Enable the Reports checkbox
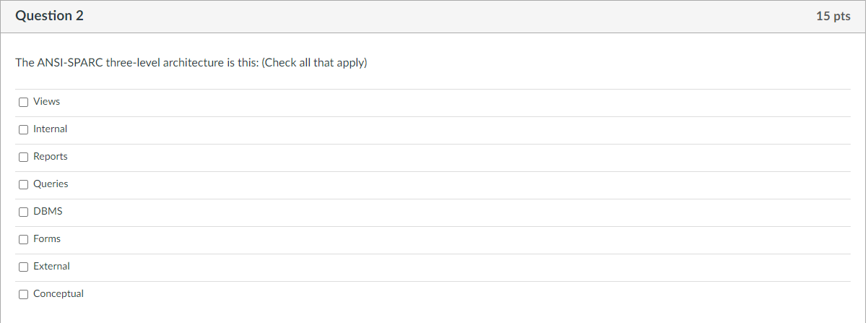This screenshot has width=868, height=323. point(24,157)
